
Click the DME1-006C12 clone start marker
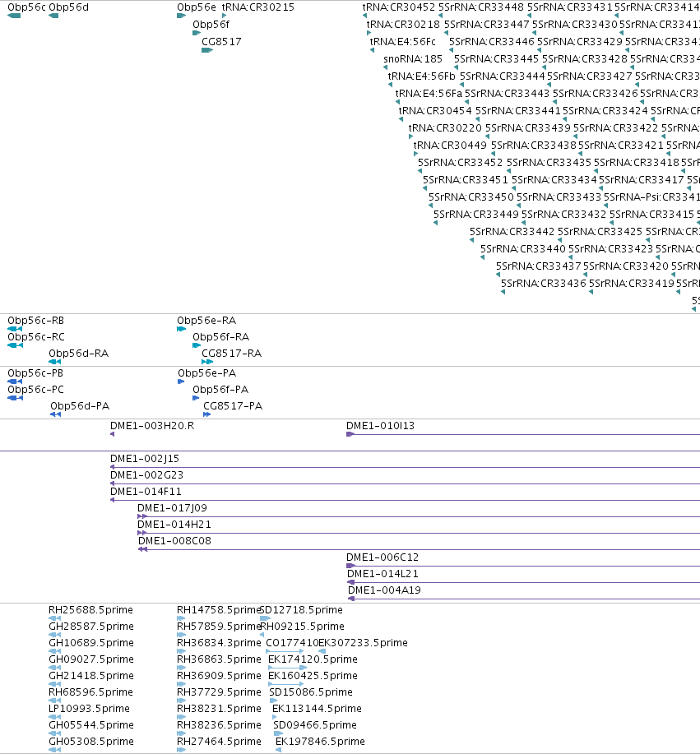[350, 566]
